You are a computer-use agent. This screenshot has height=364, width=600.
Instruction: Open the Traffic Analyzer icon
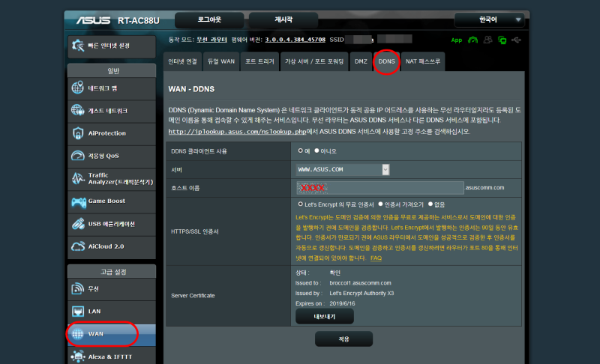[78, 178]
